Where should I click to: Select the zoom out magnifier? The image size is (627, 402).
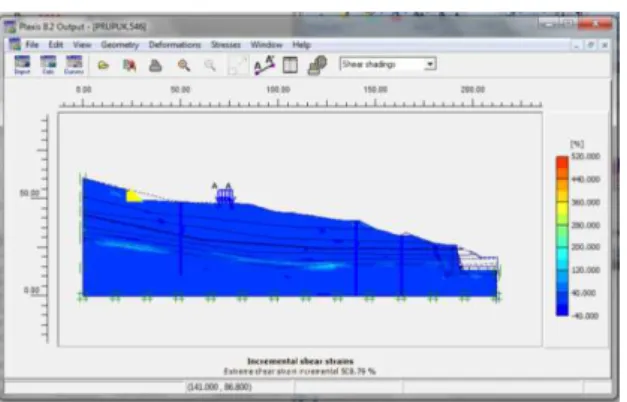click(210, 65)
